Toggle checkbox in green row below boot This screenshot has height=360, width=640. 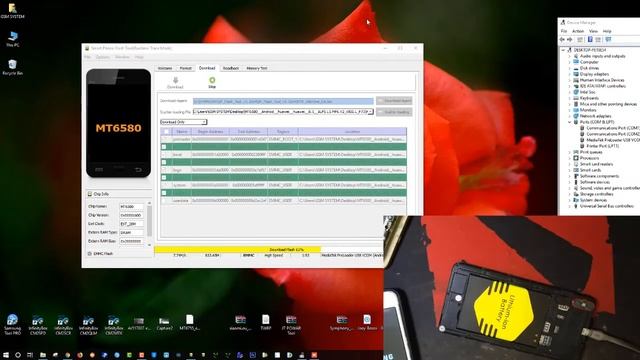[164, 162]
